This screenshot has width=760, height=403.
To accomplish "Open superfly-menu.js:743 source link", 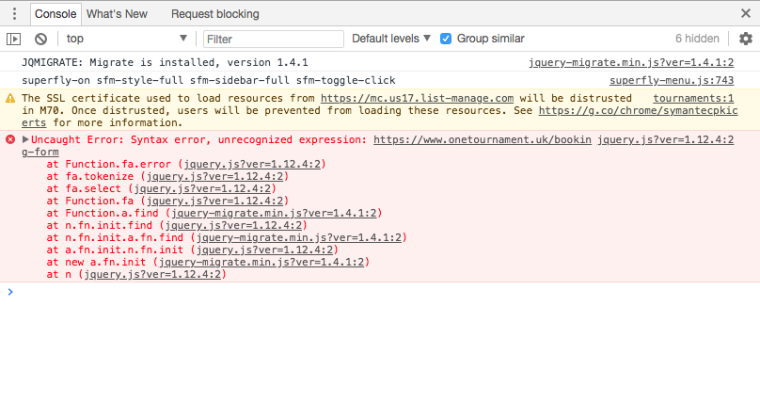I will pos(671,80).
